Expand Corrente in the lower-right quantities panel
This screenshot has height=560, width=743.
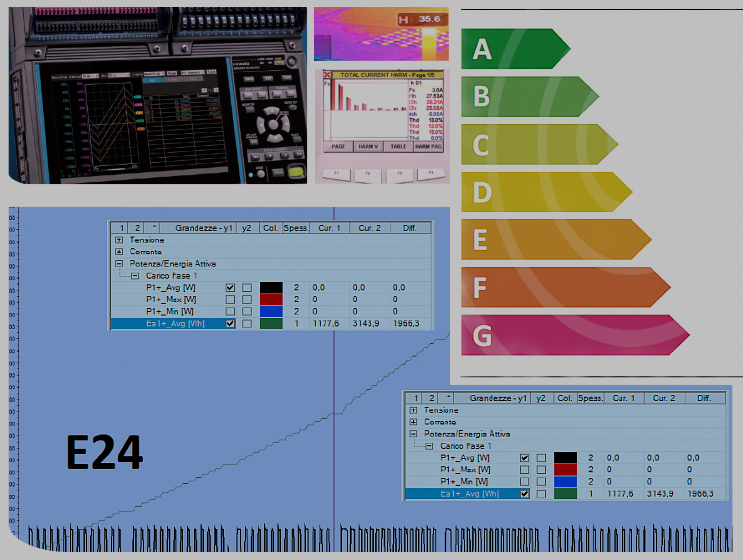413,422
